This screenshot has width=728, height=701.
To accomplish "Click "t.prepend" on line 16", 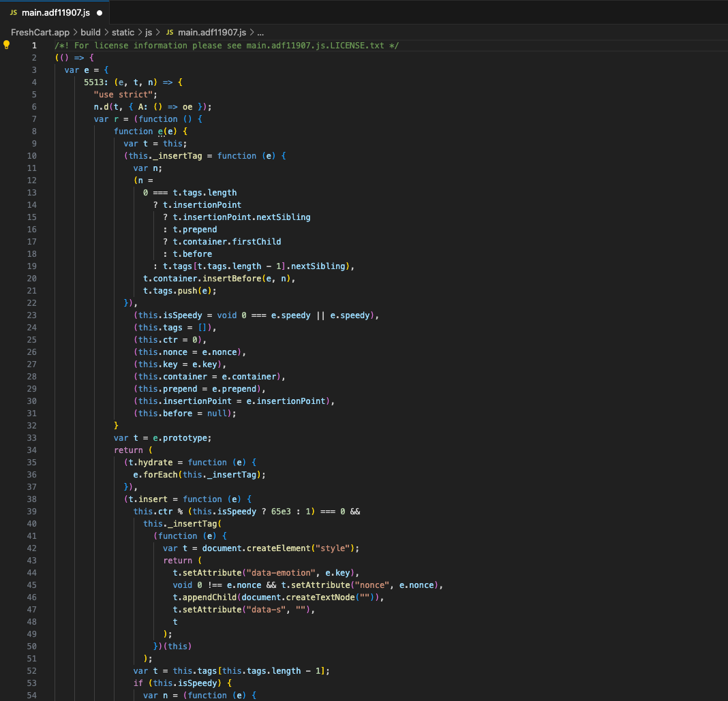I will point(194,230).
